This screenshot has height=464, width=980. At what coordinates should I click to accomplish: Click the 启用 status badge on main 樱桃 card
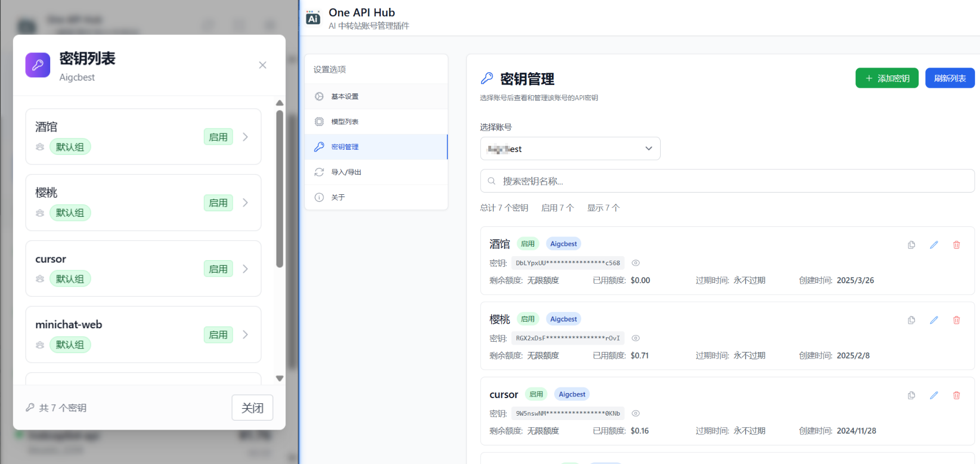coord(528,319)
